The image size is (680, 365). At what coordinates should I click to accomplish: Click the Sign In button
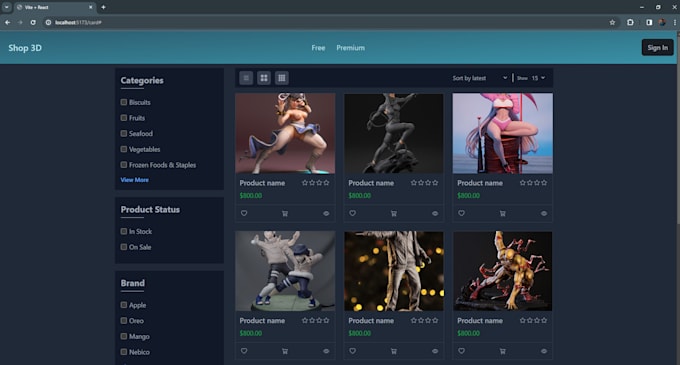pyautogui.click(x=657, y=48)
